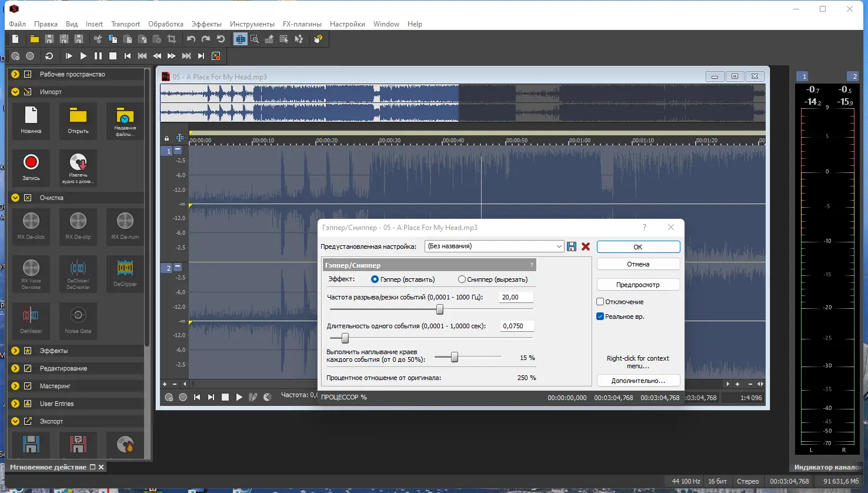The width and height of the screenshot is (868, 493).
Task: Click the Extract audio from CD icon
Action: 78,162
